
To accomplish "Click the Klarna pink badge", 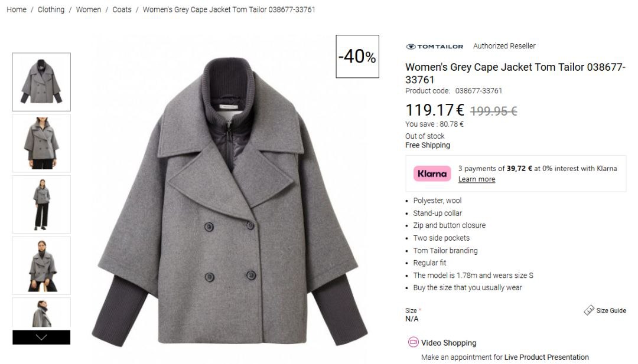I will click(432, 173).
